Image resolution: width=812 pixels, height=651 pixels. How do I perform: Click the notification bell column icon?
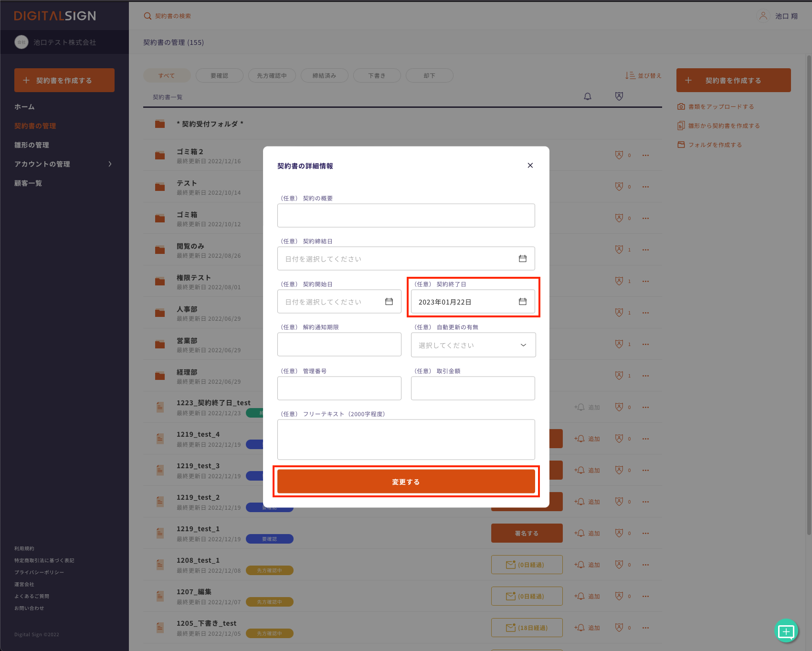click(x=588, y=97)
